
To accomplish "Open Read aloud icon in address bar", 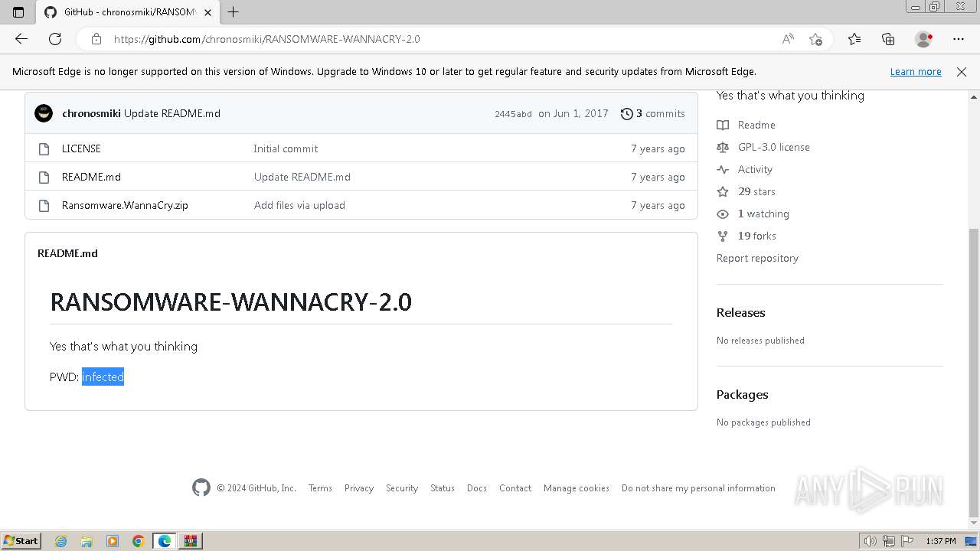I will click(788, 39).
